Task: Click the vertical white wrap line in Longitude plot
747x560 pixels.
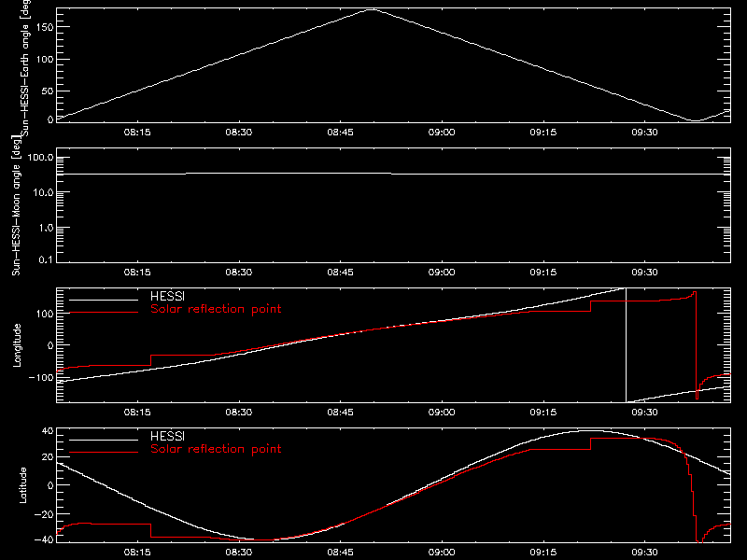Action: pyautogui.click(x=626, y=345)
